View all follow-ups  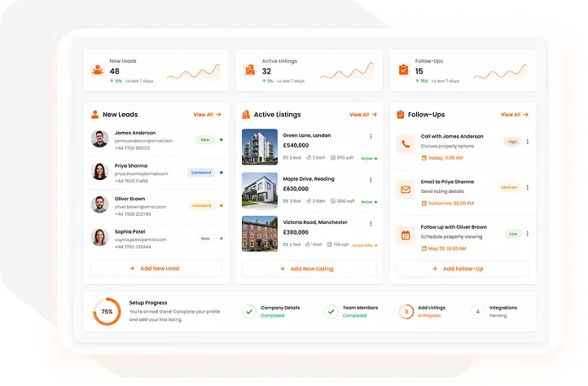515,114
